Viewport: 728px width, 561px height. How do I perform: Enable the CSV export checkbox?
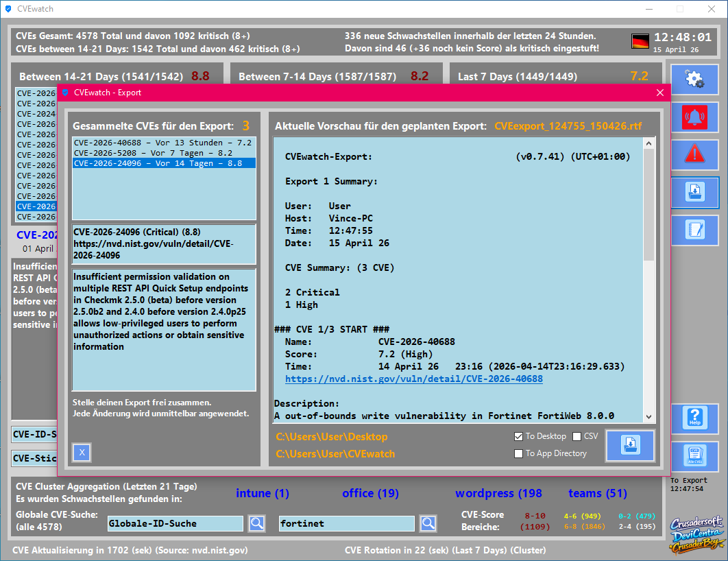(x=577, y=437)
